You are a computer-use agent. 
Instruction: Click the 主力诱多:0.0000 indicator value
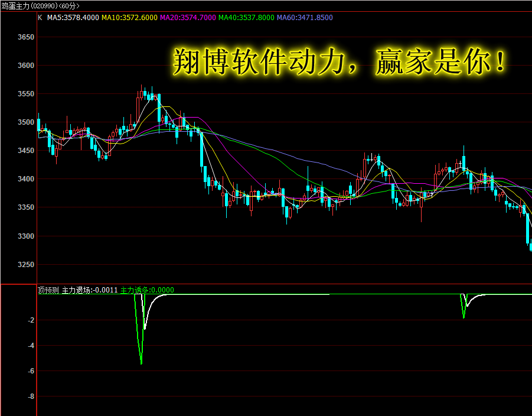coord(147,290)
